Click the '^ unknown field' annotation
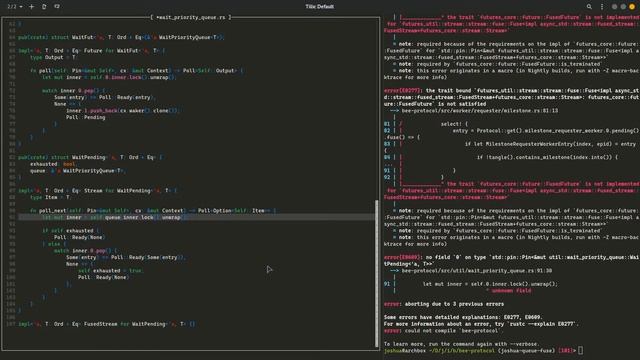This screenshot has height=360, width=640. (x=509, y=291)
